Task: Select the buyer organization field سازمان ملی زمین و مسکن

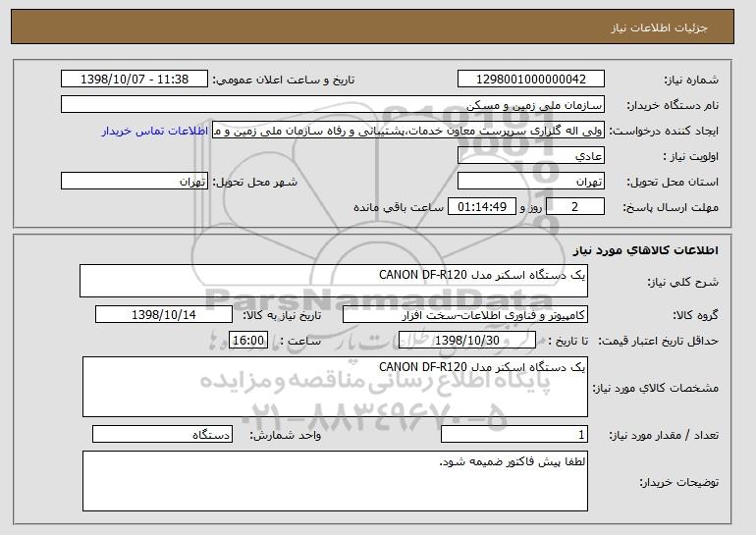Action: click(333, 105)
